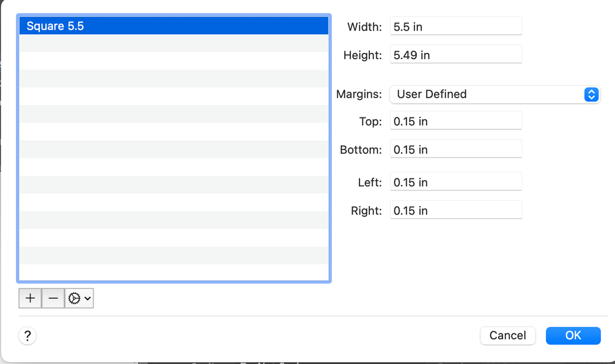Click the Margins label text
The image size is (615, 364).
(359, 94)
